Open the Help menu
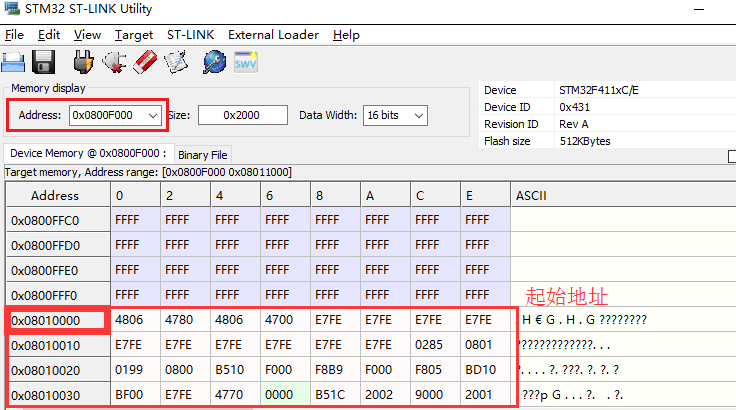Viewport: 736px width, 410px height. pos(346,35)
